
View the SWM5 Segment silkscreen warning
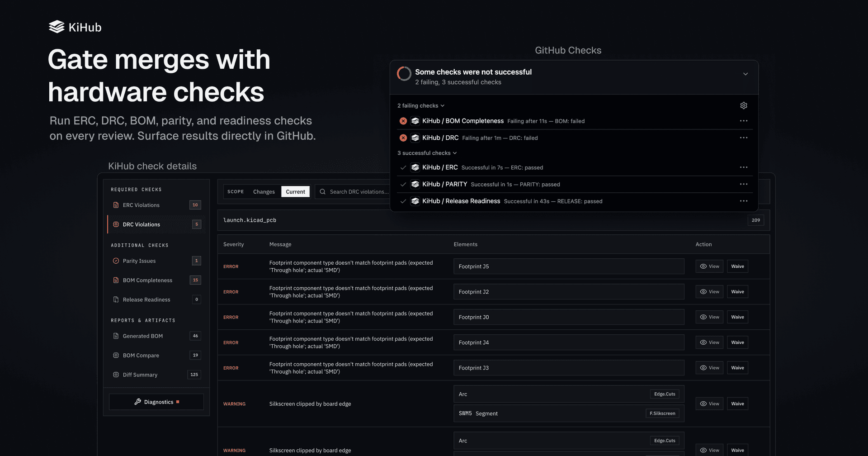click(x=709, y=404)
